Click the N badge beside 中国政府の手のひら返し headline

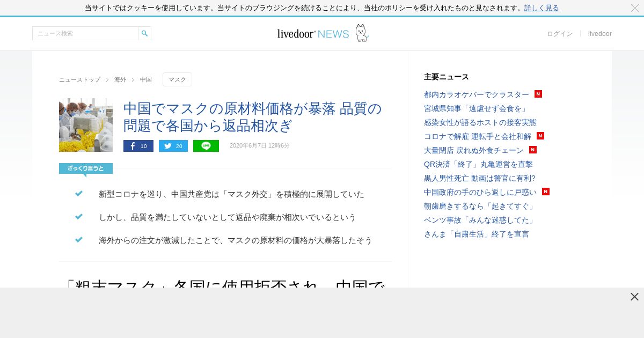(x=546, y=192)
